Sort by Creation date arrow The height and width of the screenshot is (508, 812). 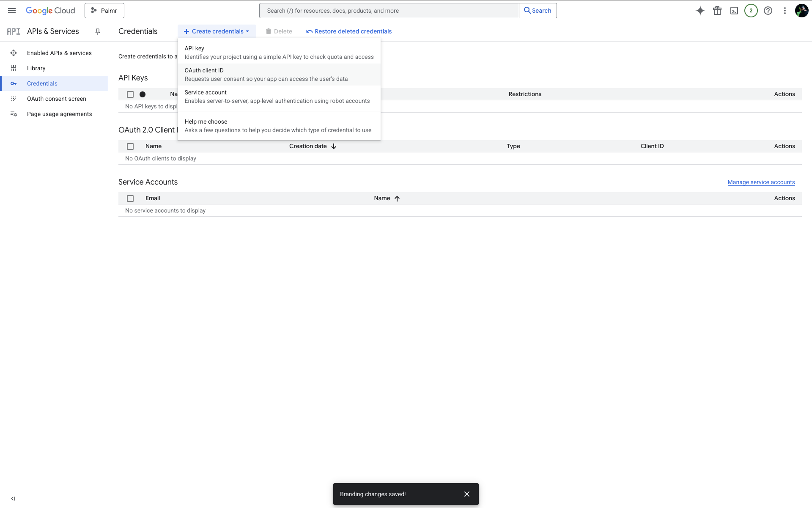tap(334, 146)
